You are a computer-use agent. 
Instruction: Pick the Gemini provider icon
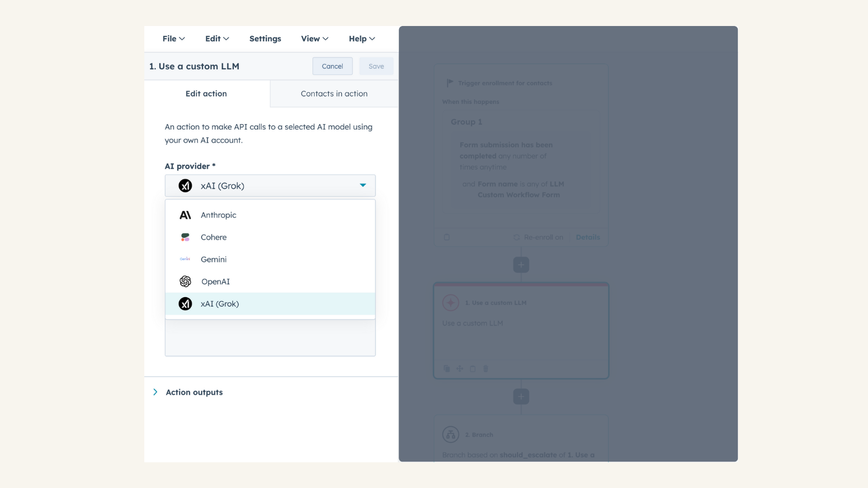tap(185, 259)
